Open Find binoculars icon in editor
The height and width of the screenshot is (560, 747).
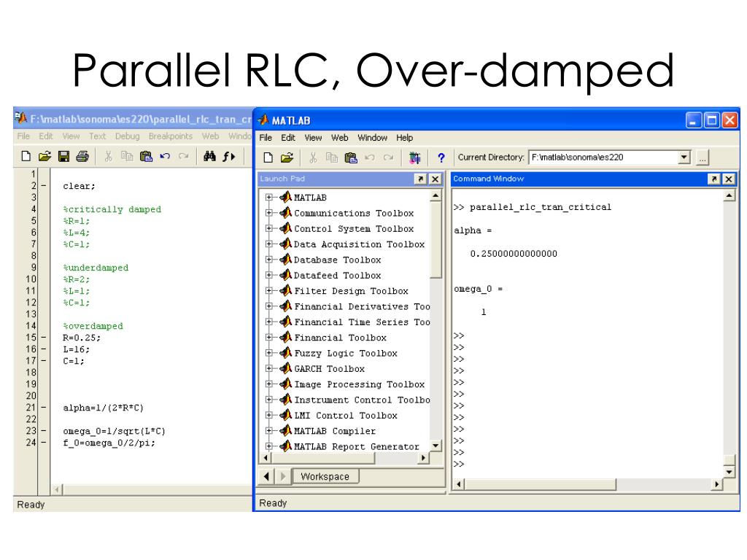pos(209,156)
